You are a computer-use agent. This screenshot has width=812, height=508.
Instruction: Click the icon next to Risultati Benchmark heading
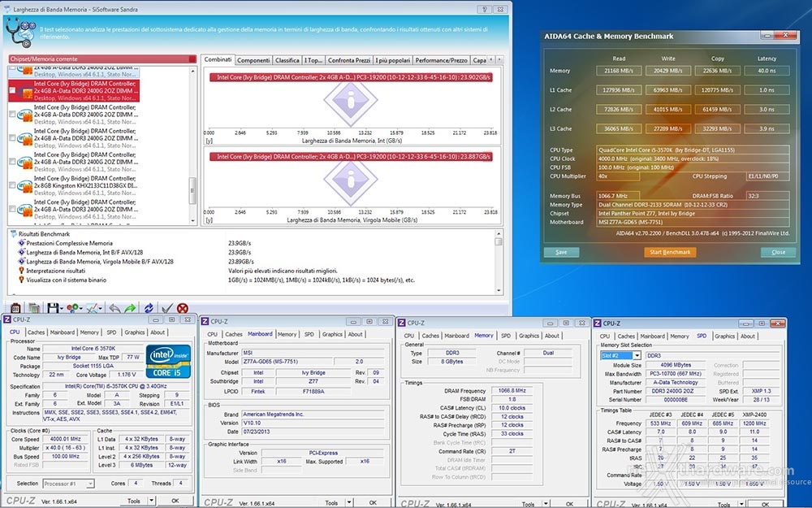[14, 234]
